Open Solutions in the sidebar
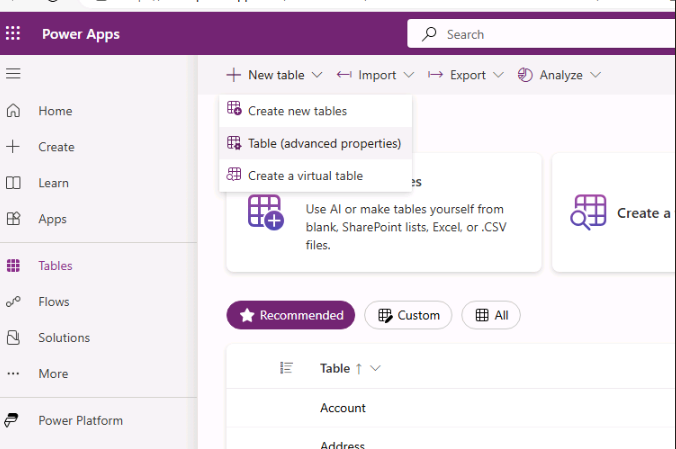 click(64, 337)
